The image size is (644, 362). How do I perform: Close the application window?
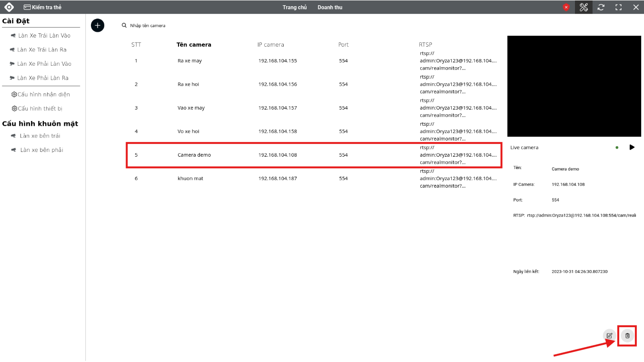click(x=635, y=7)
